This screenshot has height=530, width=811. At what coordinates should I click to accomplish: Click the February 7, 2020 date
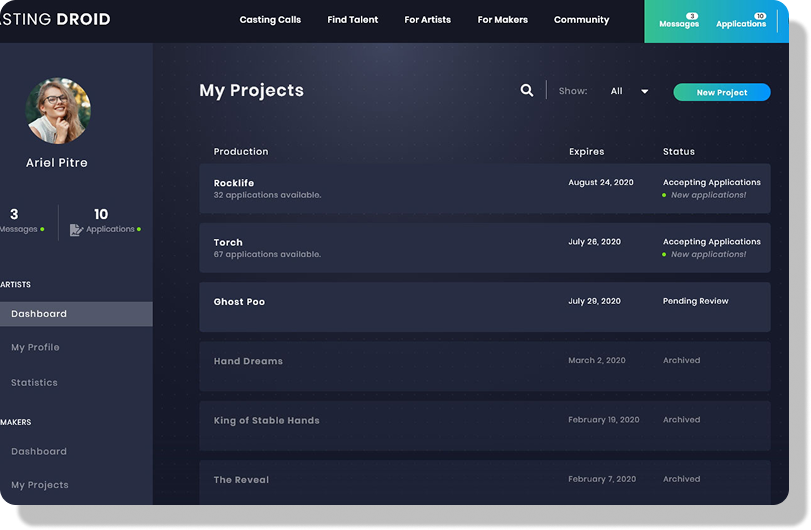click(x=602, y=479)
